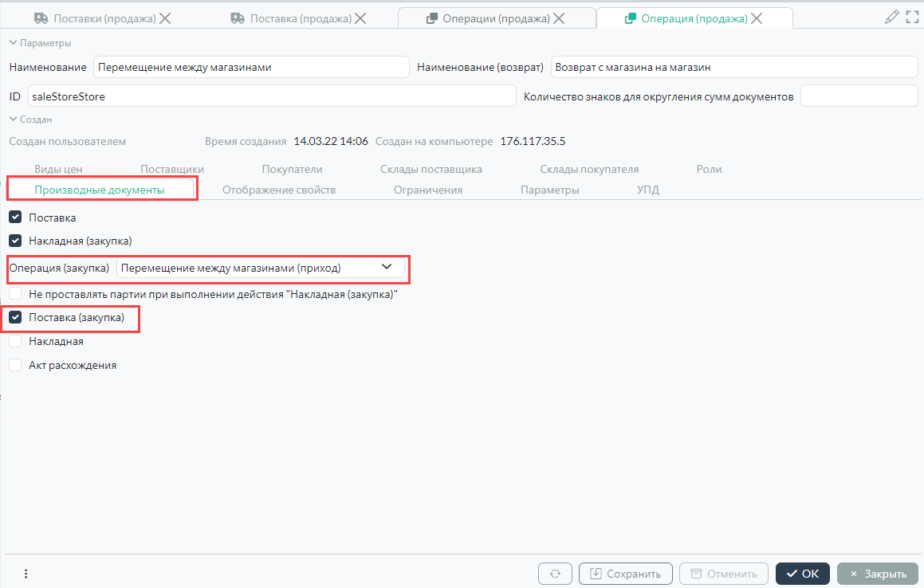The image size is (924, 588).
Task: Click the OK button
Action: 802,574
